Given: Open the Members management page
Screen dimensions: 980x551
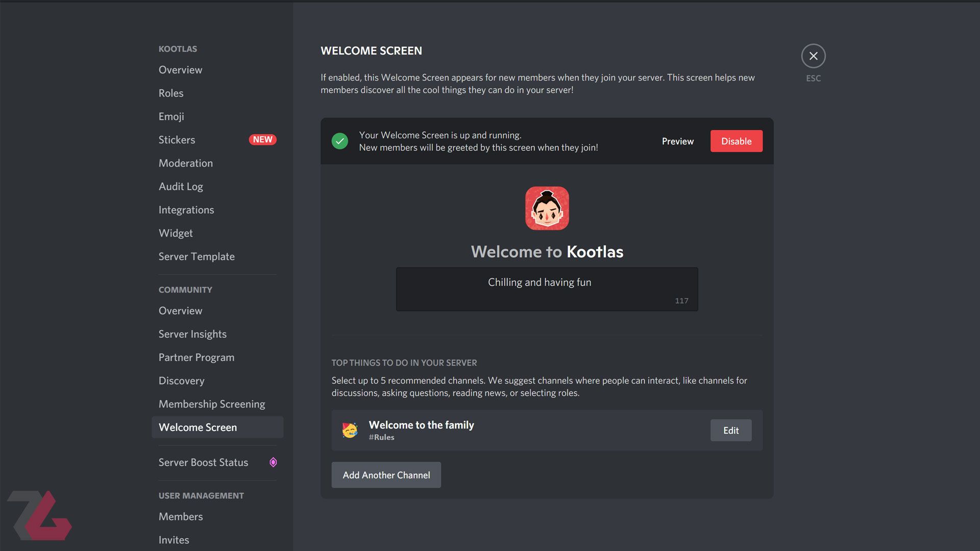Looking at the screenshot, I should 181,517.
